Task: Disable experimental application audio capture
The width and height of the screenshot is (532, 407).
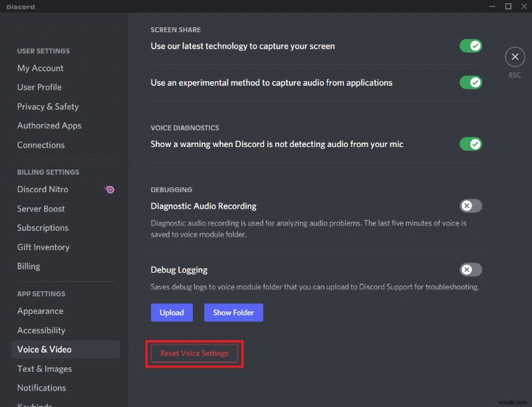Action: [x=471, y=82]
